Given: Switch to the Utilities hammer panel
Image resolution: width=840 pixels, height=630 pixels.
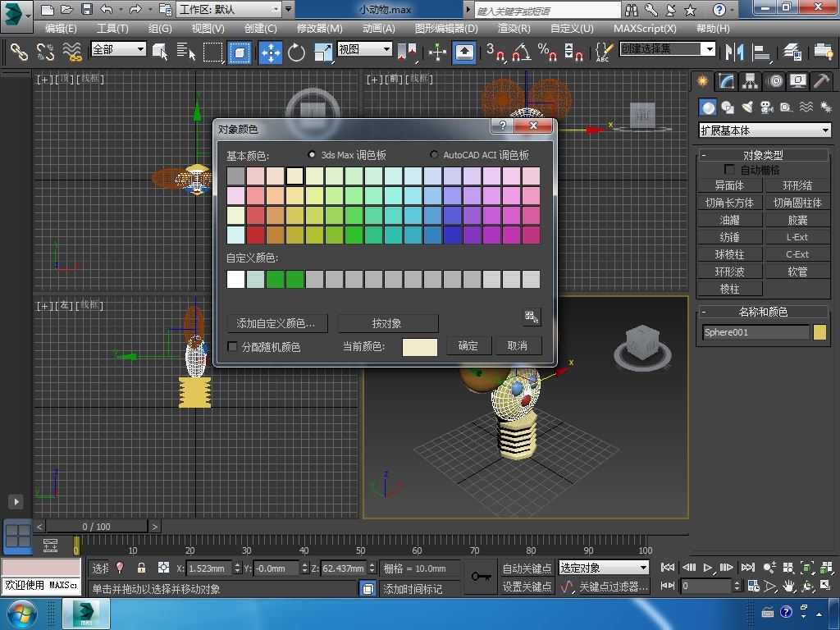Looking at the screenshot, I should click(821, 81).
